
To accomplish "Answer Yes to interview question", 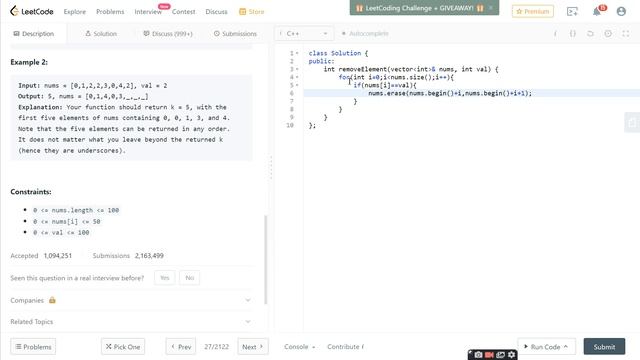I will [x=164, y=278].
